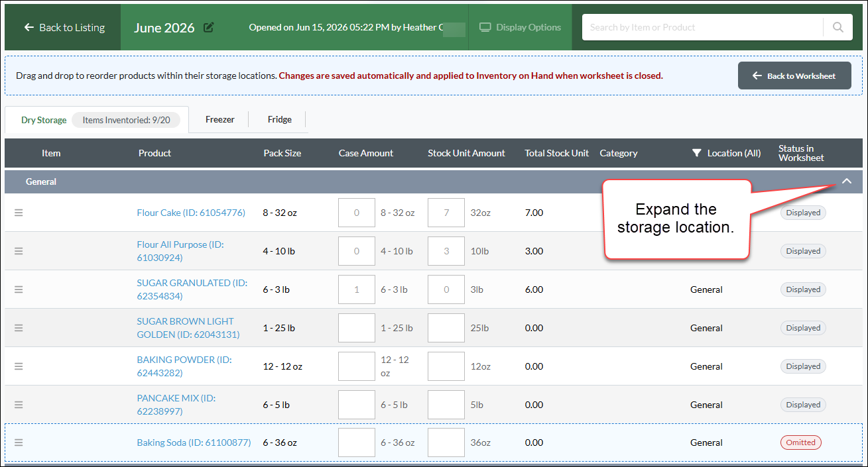The height and width of the screenshot is (467, 868).
Task: Click the Item column header
Action: tap(51, 153)
